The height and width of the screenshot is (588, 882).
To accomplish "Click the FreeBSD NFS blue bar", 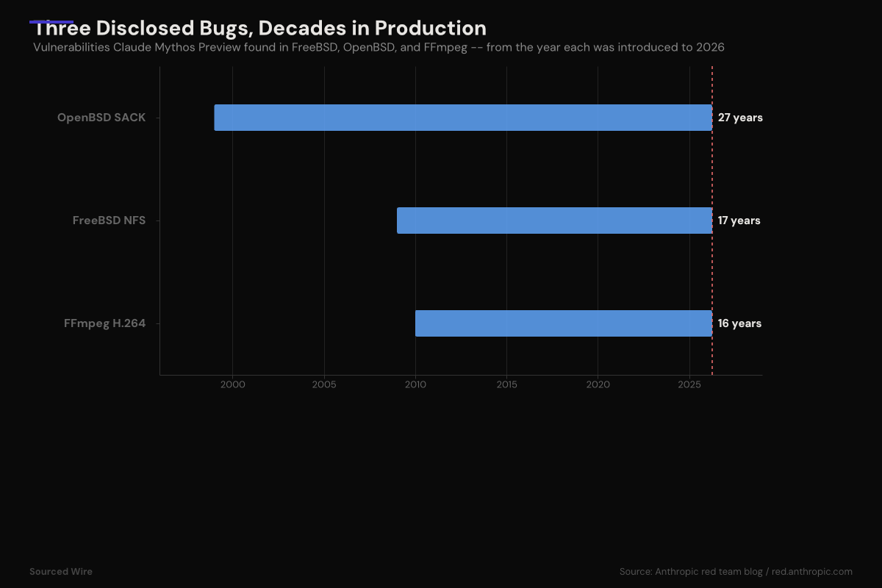I will (554, 220).
